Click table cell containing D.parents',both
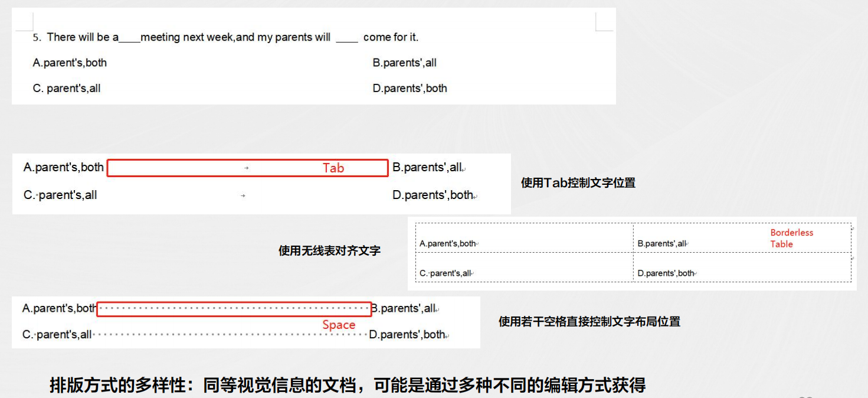This screenshot has width=868, height=398. click(x=742, y=267)
